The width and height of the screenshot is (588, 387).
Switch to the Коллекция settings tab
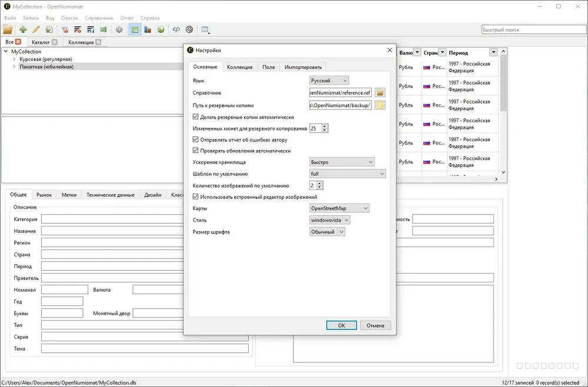[240, 67]
